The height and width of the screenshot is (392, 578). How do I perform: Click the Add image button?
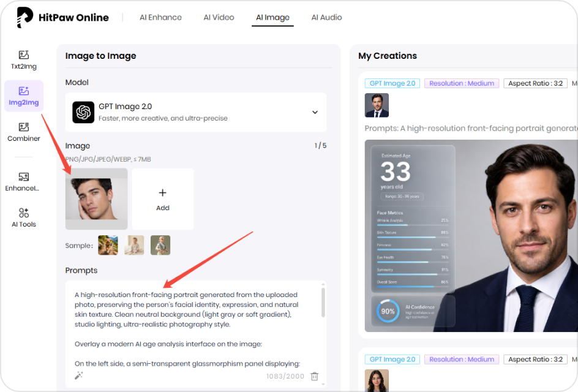(x=163, y=199)
